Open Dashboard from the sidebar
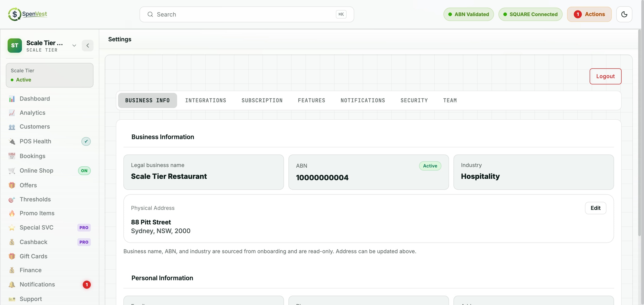The height and width of the screenshot is (305, 644). 49,99
